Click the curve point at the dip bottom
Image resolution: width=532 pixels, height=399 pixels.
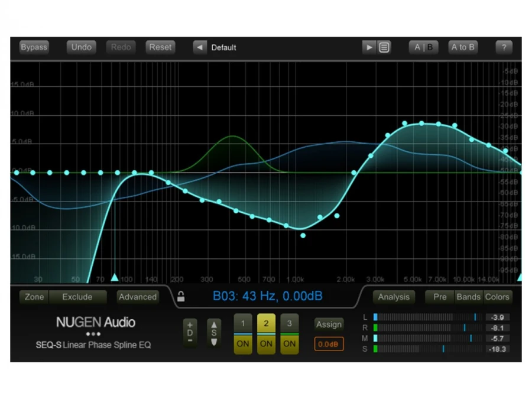tap(303, 235)
